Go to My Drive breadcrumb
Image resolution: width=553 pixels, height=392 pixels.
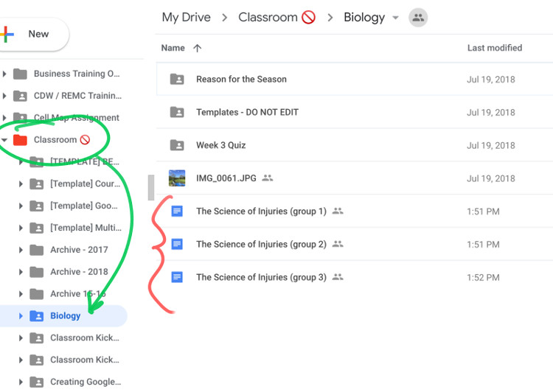pyautogui.click(x=186, y=18)
